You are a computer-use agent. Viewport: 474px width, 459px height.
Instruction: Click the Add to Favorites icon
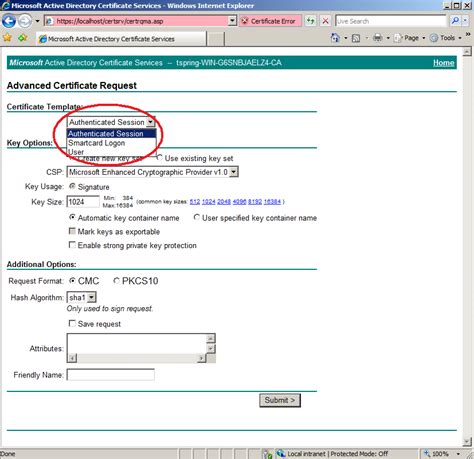pyautogui.click(x=23, y=38)
